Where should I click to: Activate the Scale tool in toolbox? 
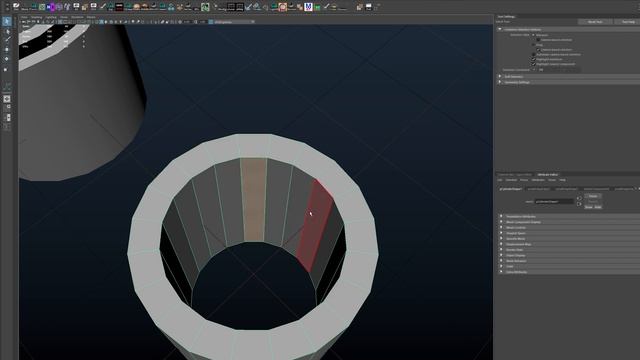(x=6, y=69)
